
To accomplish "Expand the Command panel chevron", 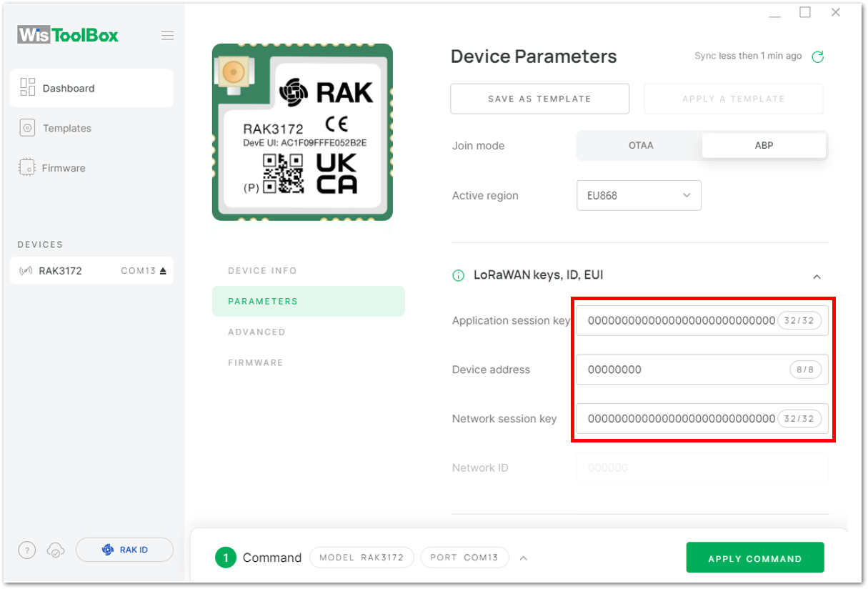I will point(524,558).
